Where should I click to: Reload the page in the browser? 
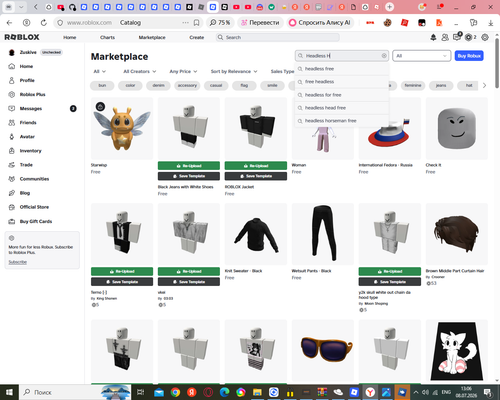44,23
